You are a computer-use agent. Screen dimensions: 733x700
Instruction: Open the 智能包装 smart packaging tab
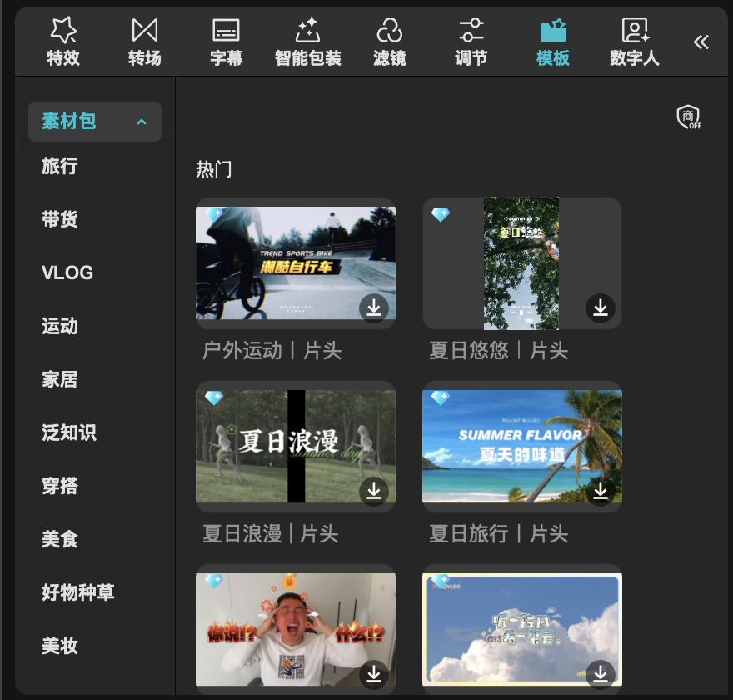307,42
